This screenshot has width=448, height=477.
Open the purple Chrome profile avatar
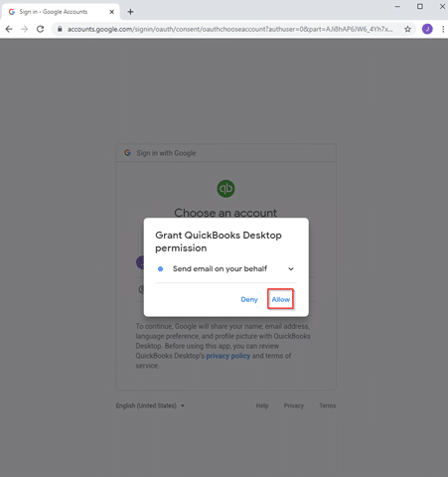click(x=427, y=29)
